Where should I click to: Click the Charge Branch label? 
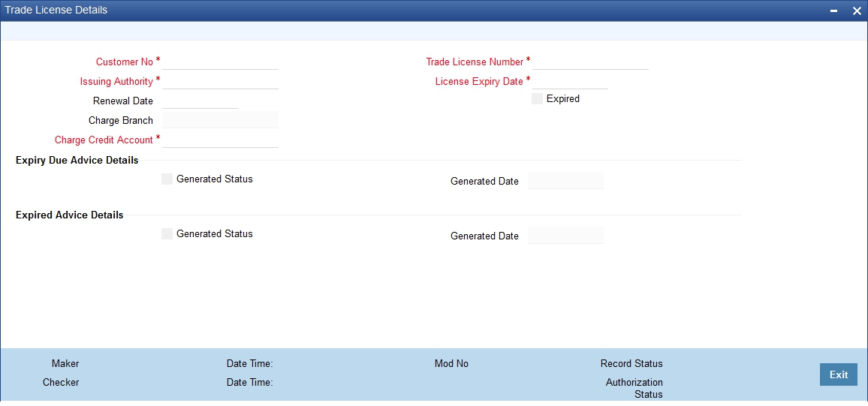coord(121,120)
